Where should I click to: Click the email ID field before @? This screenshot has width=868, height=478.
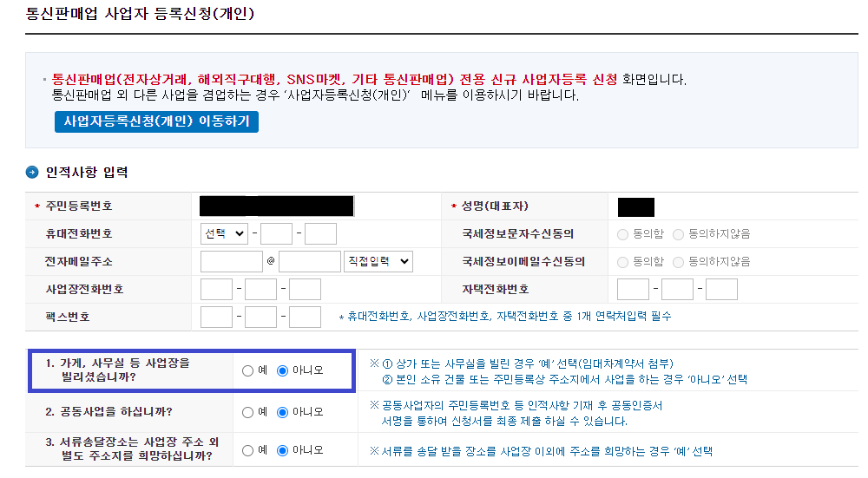pos(232,261)
